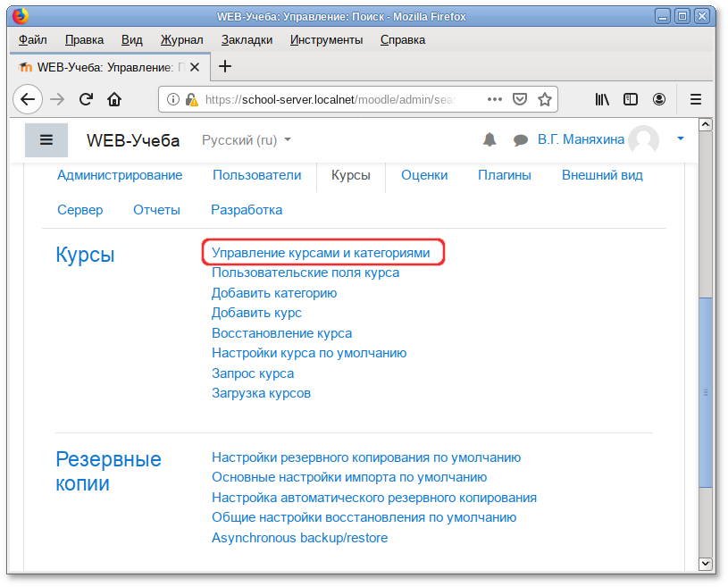The width and height of the screenshot is (728, 587).
Task: Click the Курсы section heading link
Action: [85, 255]
